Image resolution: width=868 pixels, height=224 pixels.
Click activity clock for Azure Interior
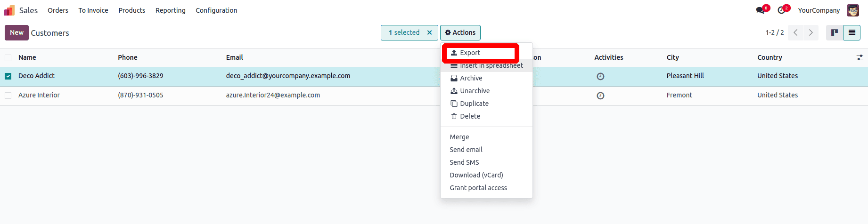coord(600,96)
